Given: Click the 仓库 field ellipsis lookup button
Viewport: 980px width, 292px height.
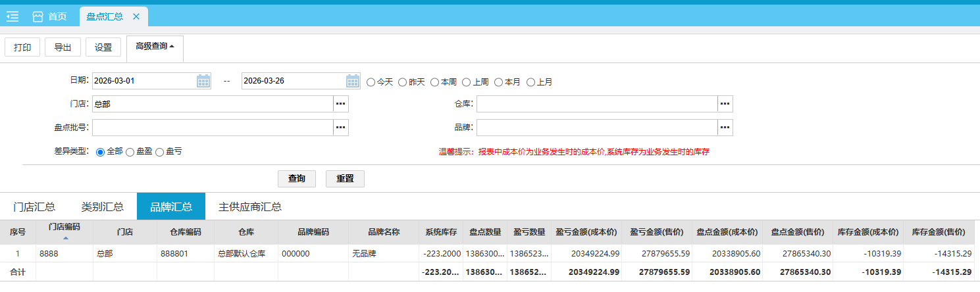Looking at the screenshot, I should [725, 104].
